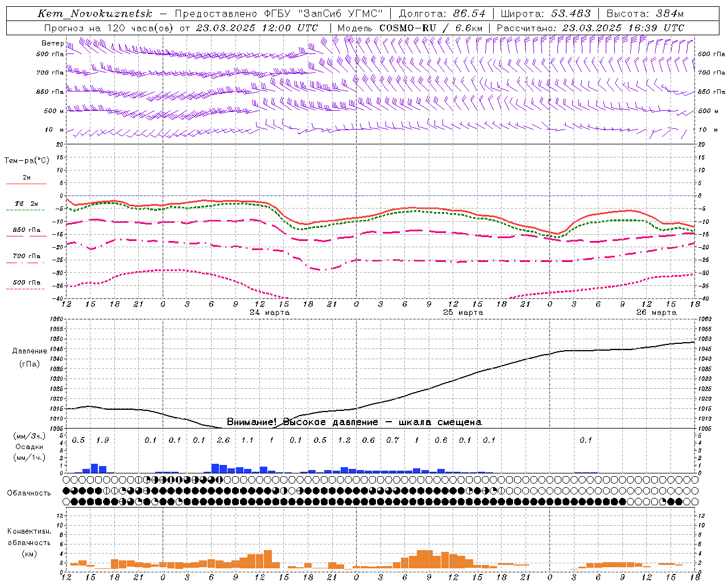
Task: Click the '500 м' wind level label on left
Action: [x=53, y=111]
